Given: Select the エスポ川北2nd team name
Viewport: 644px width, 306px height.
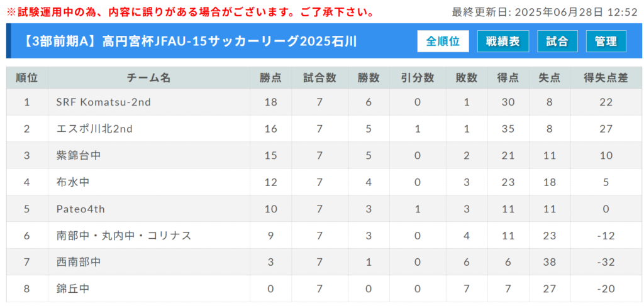Looking at the screenshot, I should 94,129.
